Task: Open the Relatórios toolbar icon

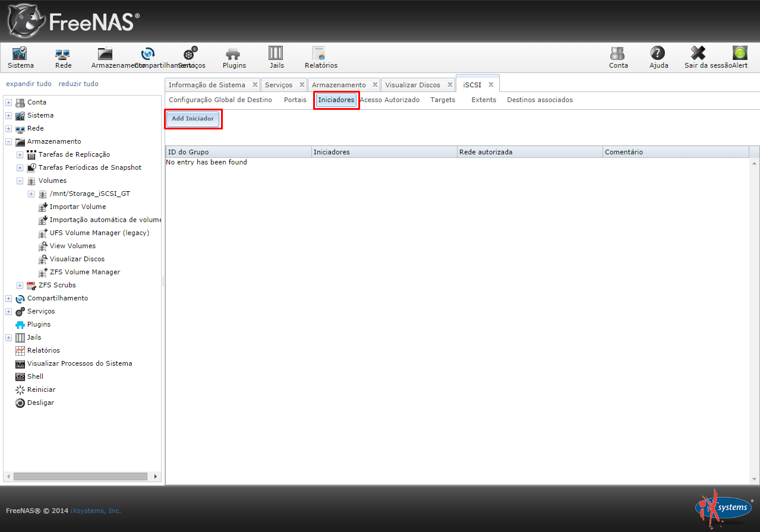Action: (x=320, y=54)
